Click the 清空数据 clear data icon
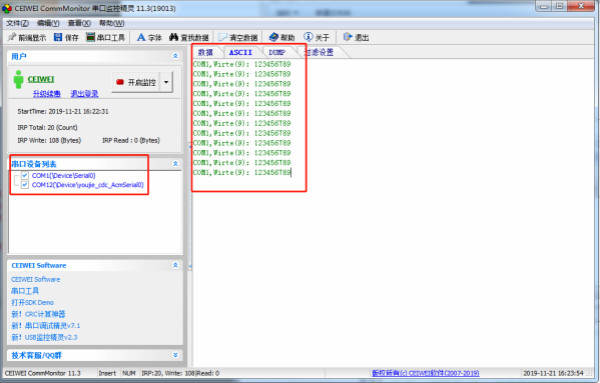The height and width of the screenshot is (383, 600). [x=222, y=37]
